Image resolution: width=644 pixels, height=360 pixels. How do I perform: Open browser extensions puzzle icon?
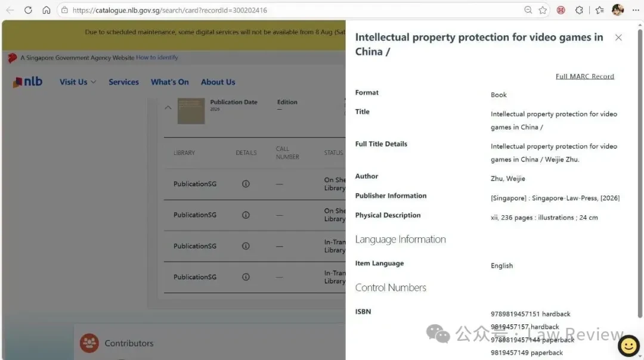click(579, 10)
